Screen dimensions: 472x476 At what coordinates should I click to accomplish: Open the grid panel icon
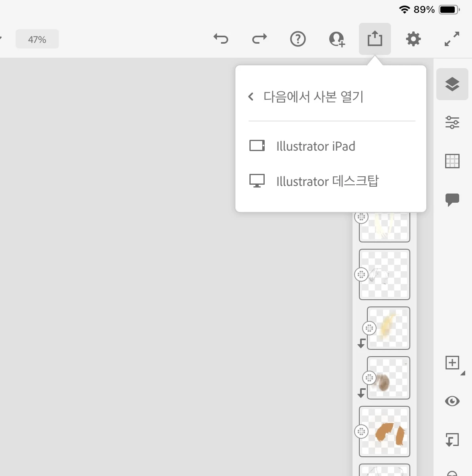click(x=452, y=161)
